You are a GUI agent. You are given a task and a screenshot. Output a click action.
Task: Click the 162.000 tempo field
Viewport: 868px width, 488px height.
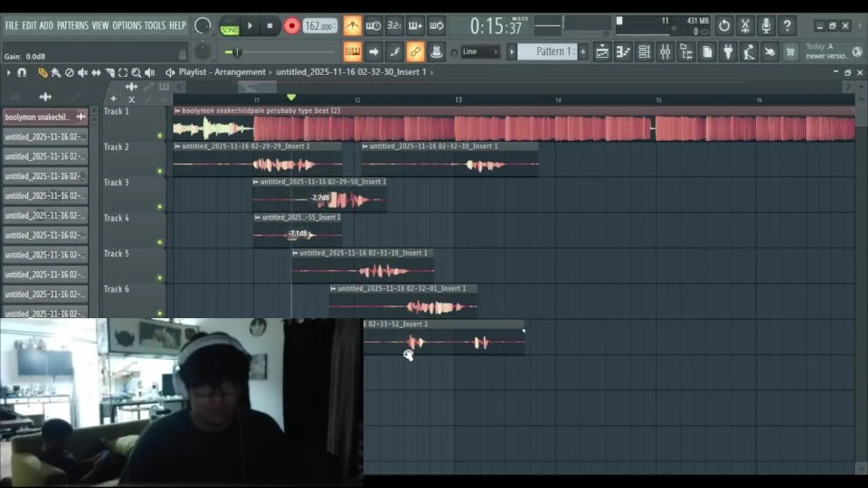(x=320, y=26)
